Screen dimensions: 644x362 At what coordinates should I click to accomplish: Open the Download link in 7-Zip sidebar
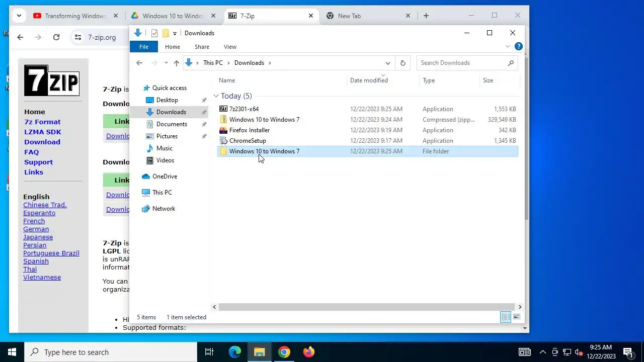(x=42, y=142)
